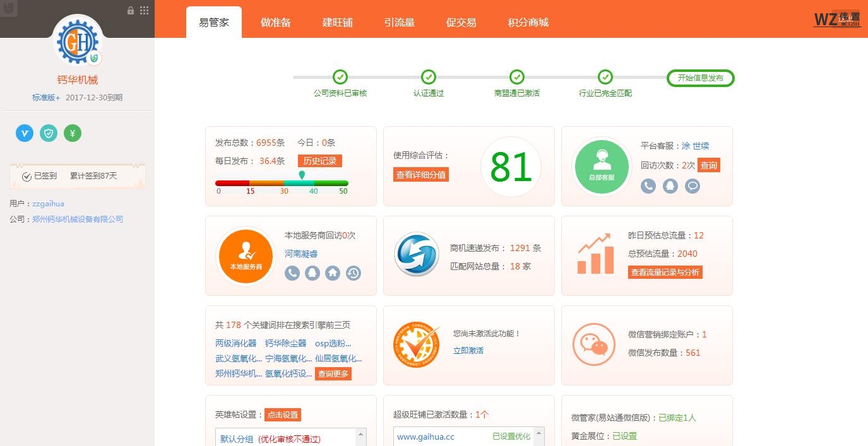This screenshot has width=868, height=446.
Task: Click the shield badge icon in sidebar
Action: [x=48, y=133]
